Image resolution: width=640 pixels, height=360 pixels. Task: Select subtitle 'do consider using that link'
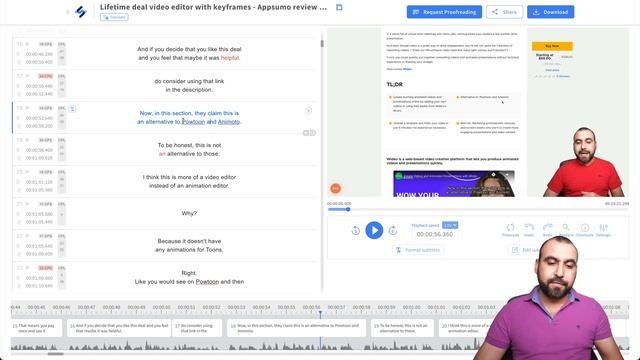click(x=189, y=85)
